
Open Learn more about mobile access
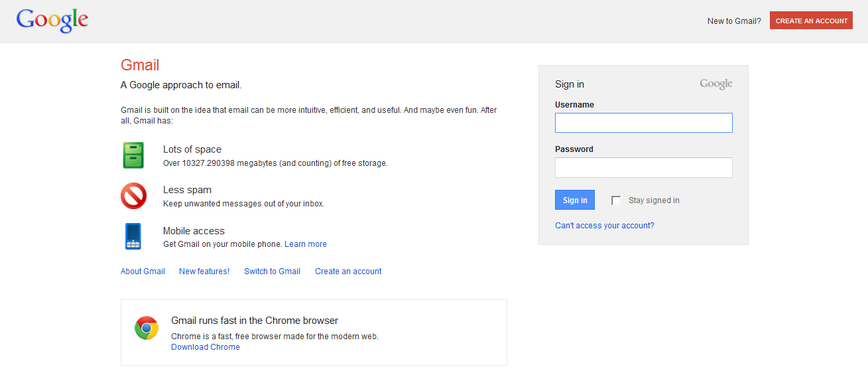point(305,244)
